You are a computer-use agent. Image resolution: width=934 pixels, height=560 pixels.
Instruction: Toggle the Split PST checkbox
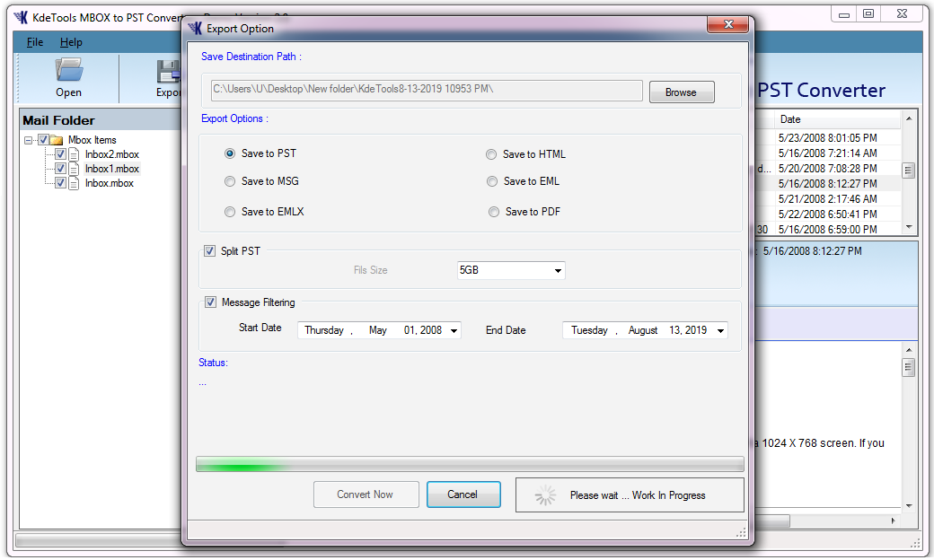[x=209, y=251]
